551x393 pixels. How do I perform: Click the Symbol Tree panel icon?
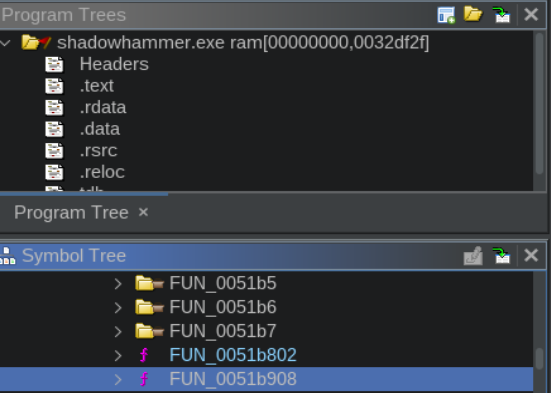pyautogui.click(x=7, y=256)
